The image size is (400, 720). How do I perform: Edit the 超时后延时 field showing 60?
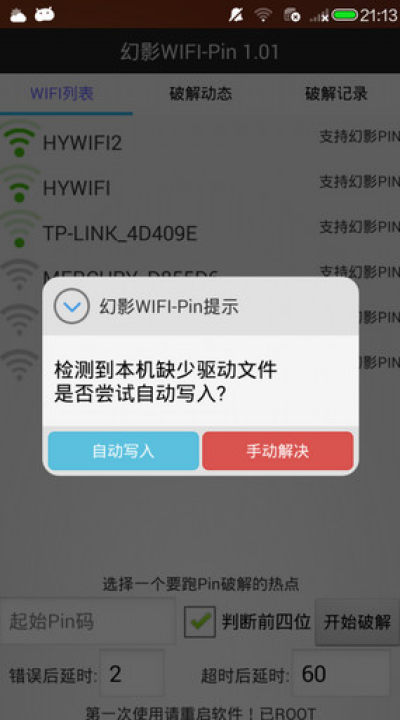(341, 673)
